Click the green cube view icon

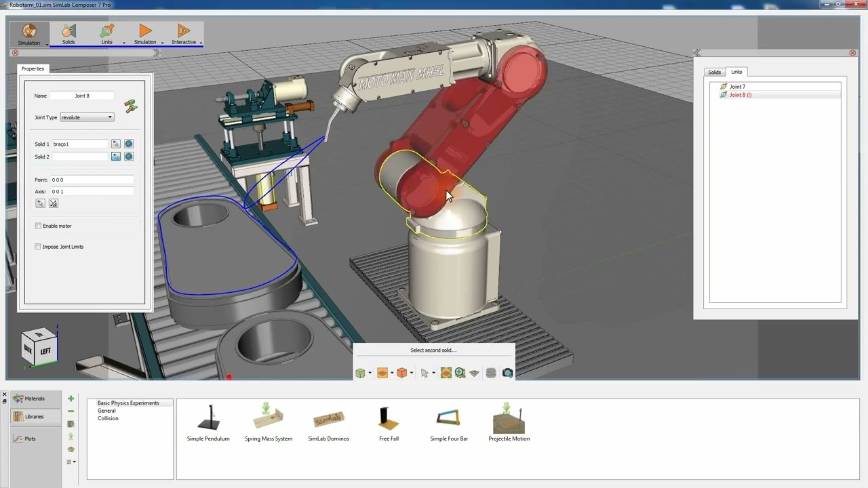pyautogui.click(x=360, y=373)
